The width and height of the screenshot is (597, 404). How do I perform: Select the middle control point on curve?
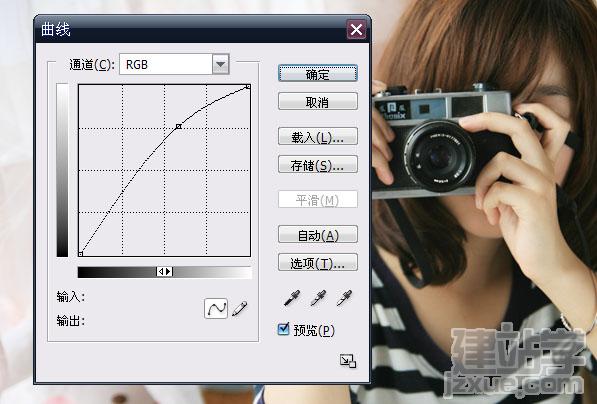179,126
